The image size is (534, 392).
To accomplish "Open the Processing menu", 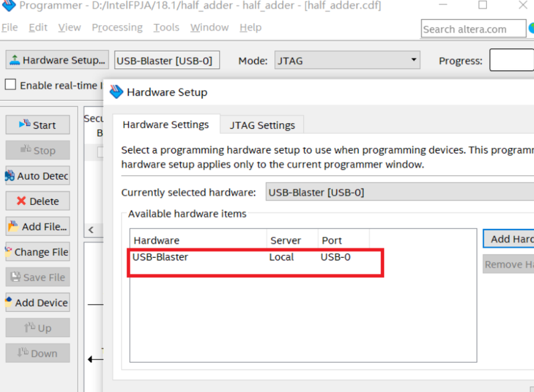I will click(117, 27).
